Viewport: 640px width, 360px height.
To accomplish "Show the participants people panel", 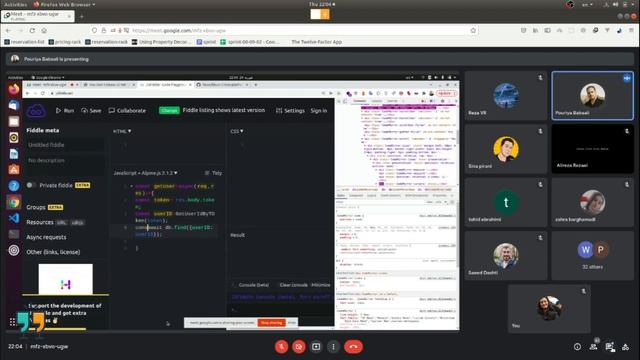I will point(593,347).
